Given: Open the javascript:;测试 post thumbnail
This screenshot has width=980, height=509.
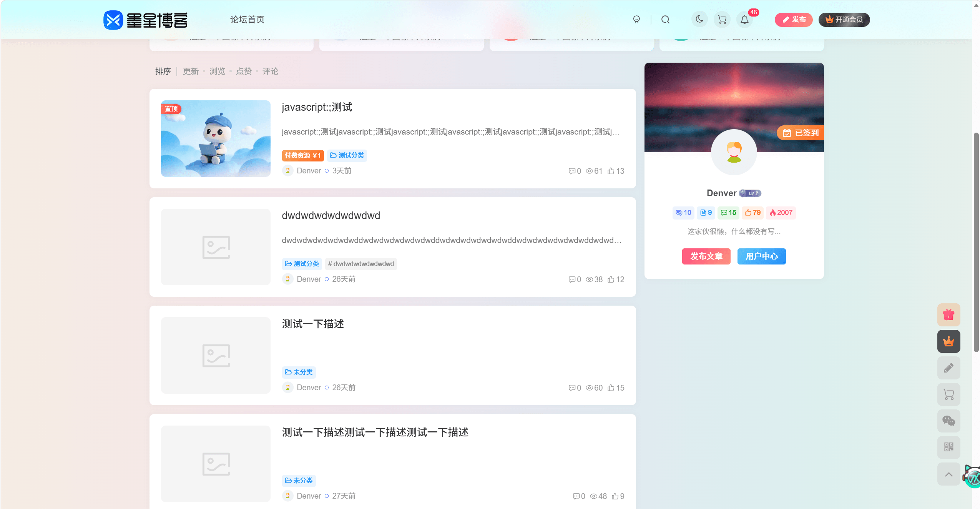Looking at the screenshot, I should [216, 138].
